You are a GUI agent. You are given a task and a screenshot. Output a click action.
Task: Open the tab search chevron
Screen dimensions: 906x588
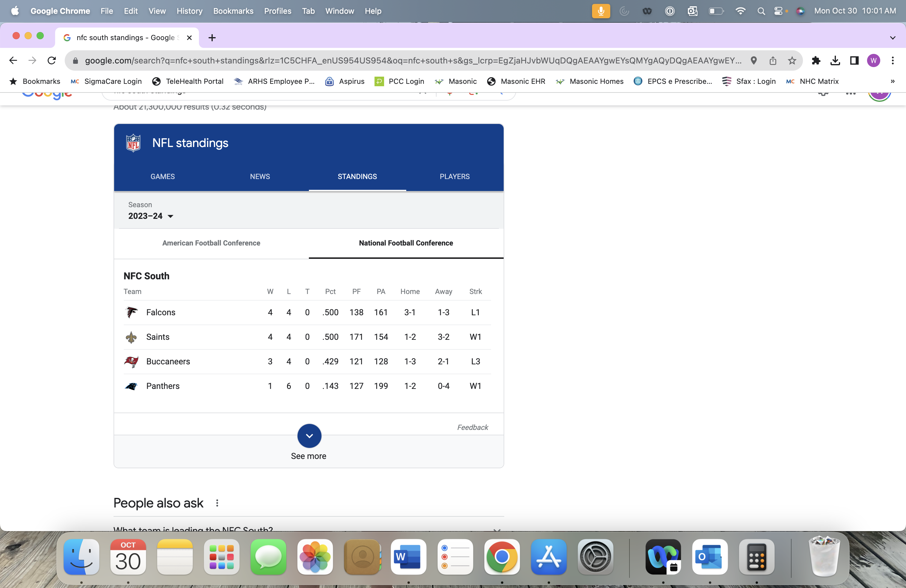tap(893, 38)
